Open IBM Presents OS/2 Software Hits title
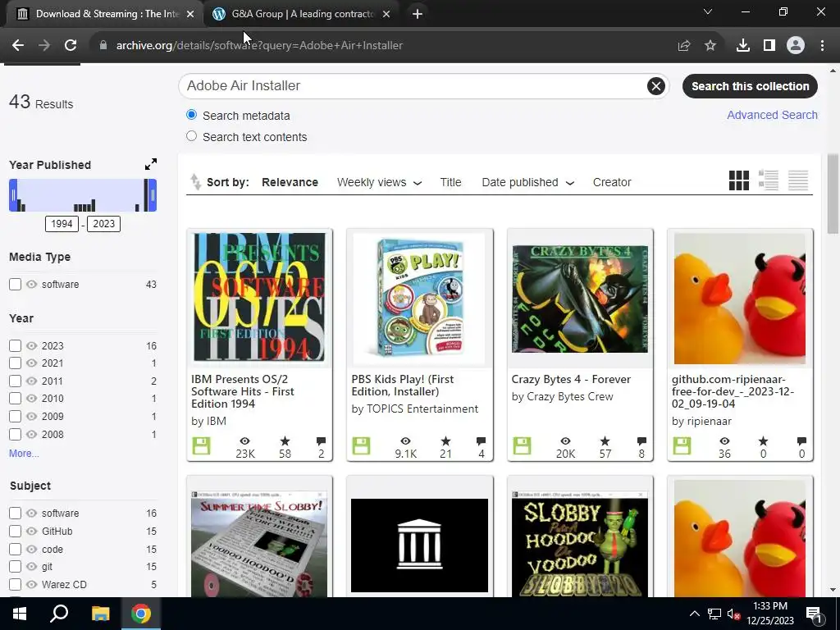The width and height of the screenshot is (840, 630). click(243, 391)
